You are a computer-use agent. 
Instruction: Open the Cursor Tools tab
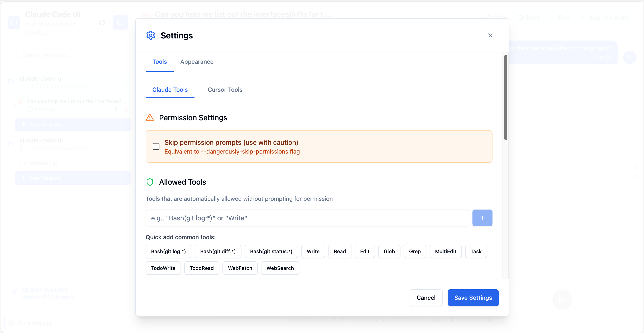[225, 90]
